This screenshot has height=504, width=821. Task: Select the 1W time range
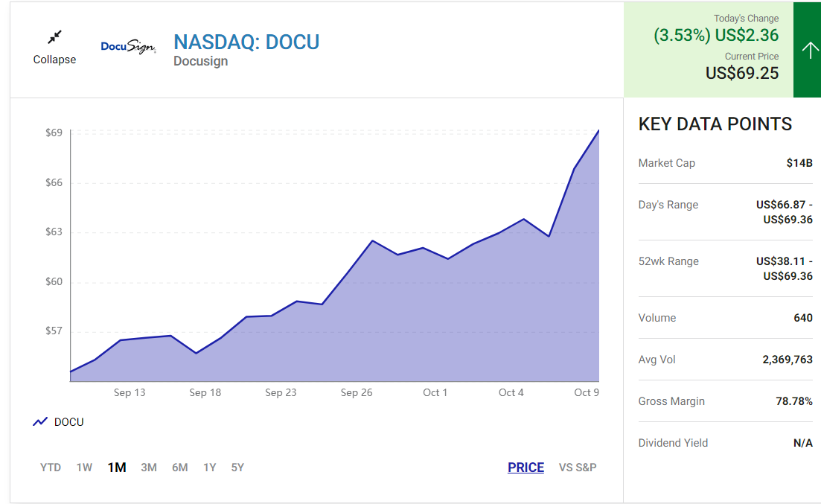click(x=84, y=468)
